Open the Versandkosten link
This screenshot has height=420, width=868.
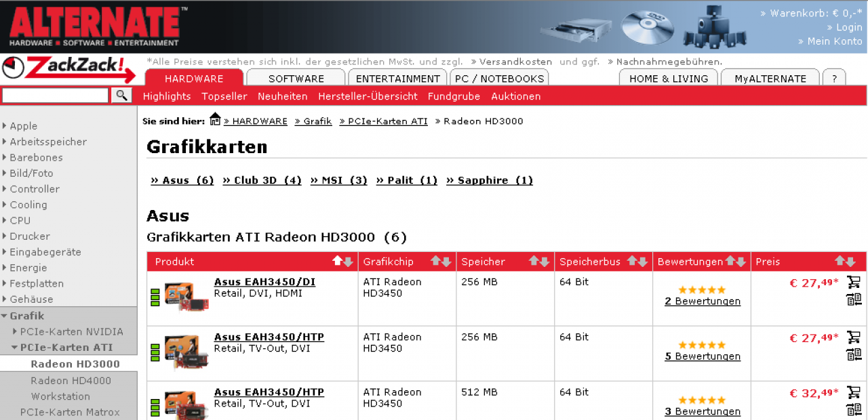pos(511,62)
